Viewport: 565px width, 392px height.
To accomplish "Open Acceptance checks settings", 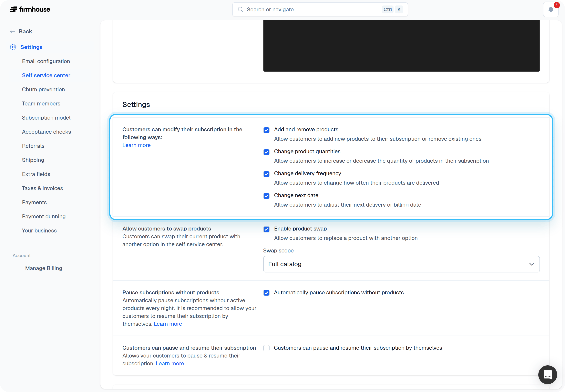I will point(46,132).
